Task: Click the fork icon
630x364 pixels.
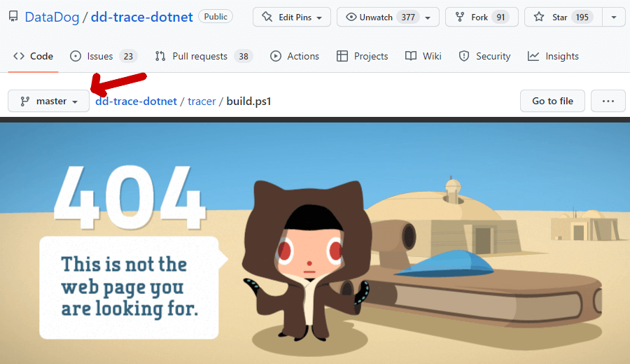Action: [460, 17]
